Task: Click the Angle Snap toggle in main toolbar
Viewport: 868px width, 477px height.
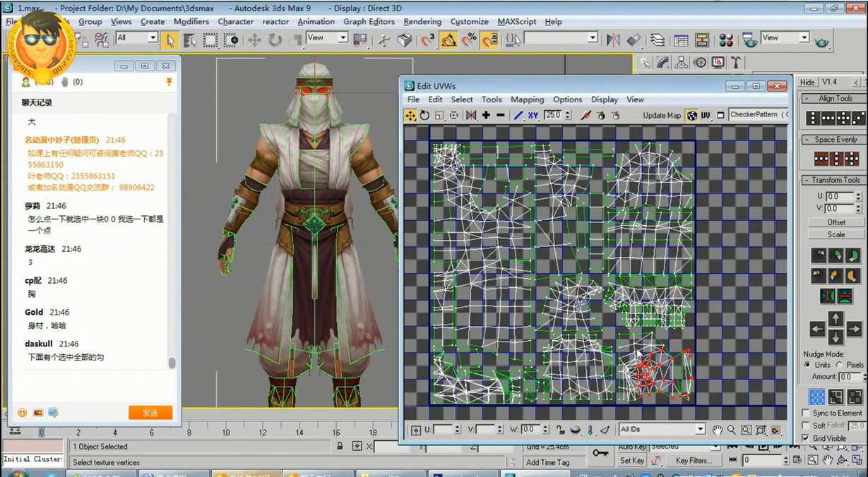Action: click(448, 40)
